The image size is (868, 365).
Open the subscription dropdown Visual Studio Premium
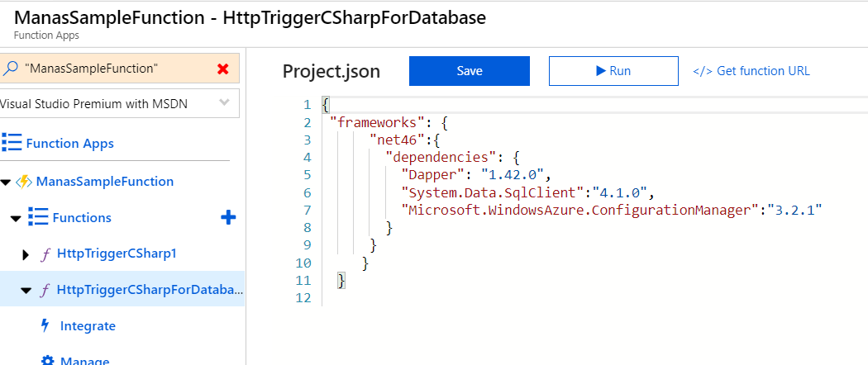[x=120, y=103]
